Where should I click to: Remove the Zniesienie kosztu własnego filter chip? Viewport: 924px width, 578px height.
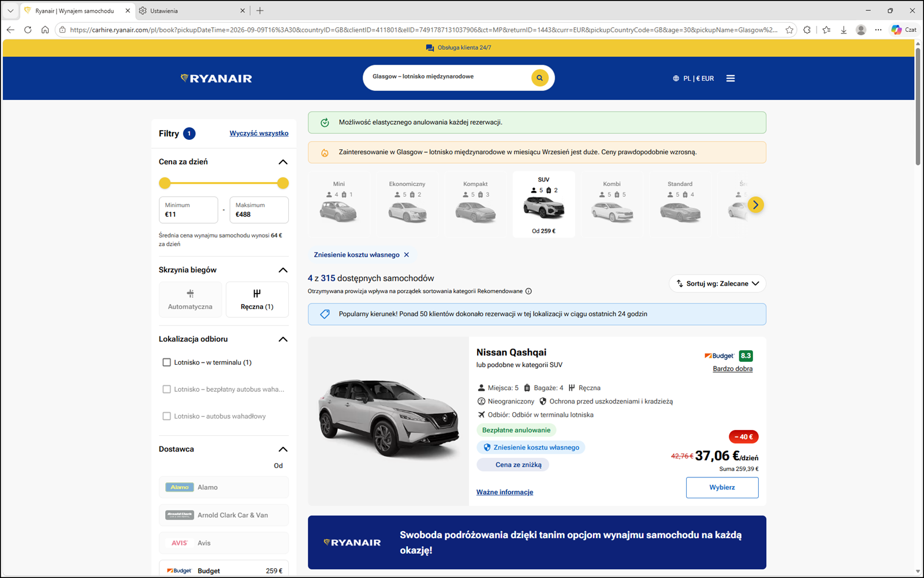click(407, 255)
